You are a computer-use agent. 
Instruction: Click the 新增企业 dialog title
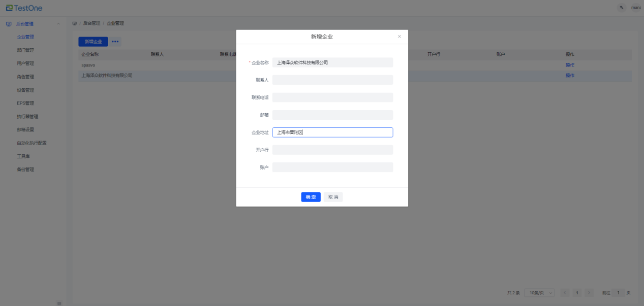[322, 37]
